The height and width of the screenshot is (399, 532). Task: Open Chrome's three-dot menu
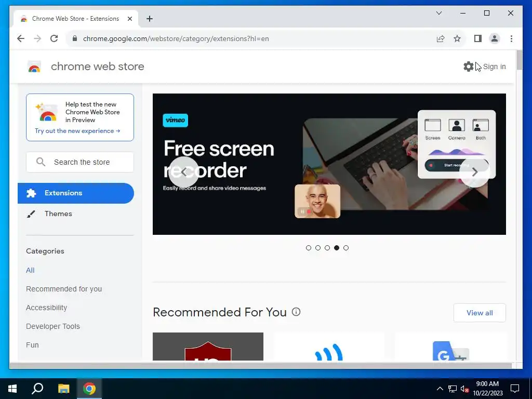click(x=511, y=38)
